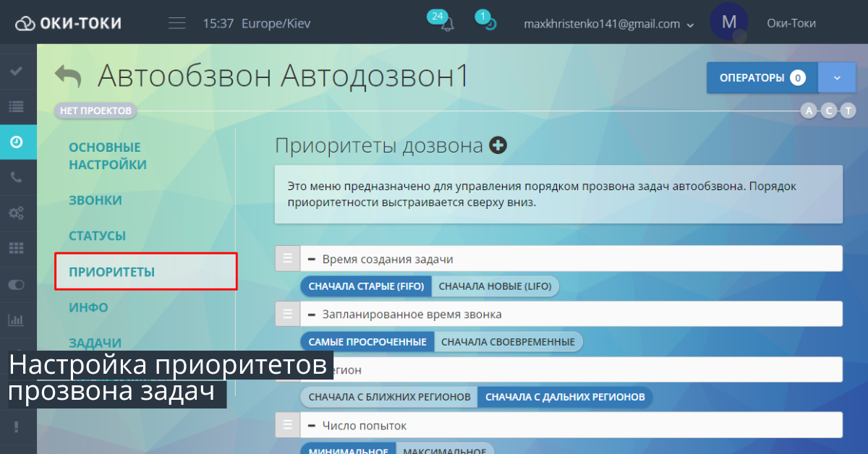This screenshot has height=454, width=868.
Task: Open the ОПЕРАТОРЫ dropdown arrow
Action: [x=837, y=77]
